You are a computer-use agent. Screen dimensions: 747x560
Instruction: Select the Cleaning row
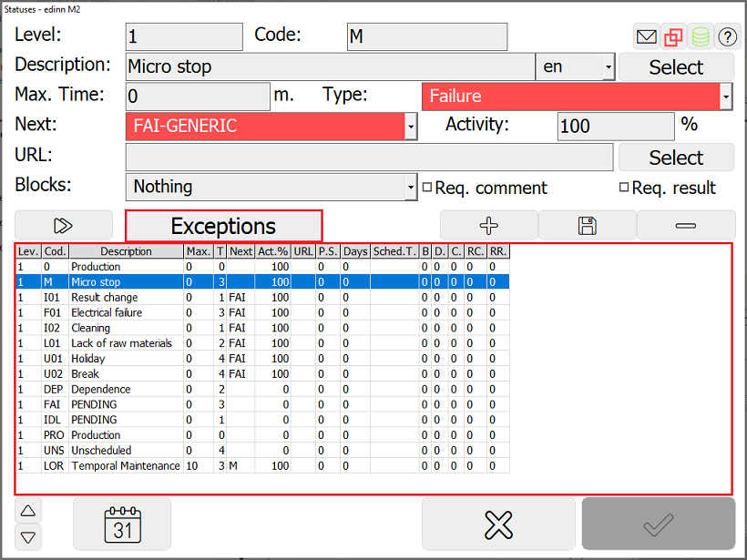pyautogui.click(x=262, y=328)
